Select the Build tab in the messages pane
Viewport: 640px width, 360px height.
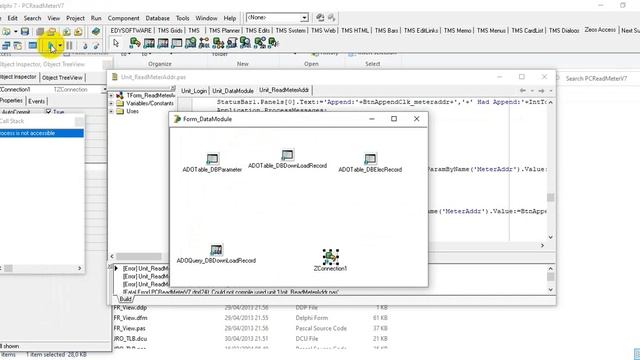point(125,299)
